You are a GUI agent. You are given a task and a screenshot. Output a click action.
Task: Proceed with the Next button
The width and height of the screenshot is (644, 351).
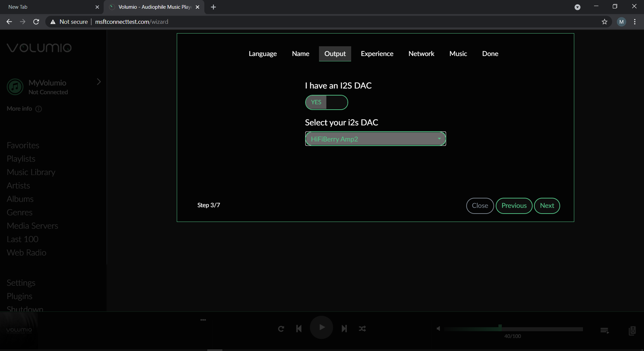point(547,206)
